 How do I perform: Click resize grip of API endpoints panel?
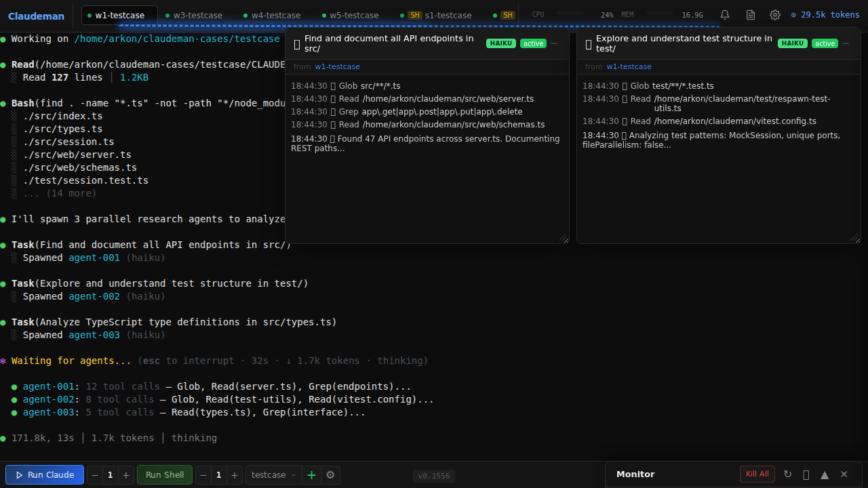(564, 238)
